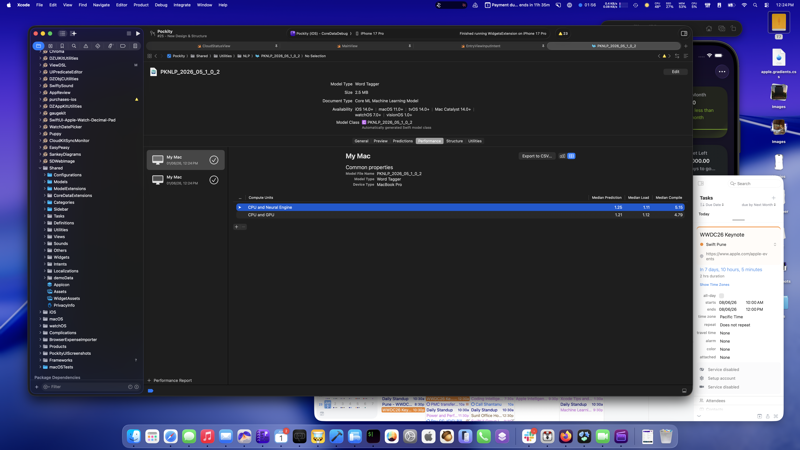Open Xcode hammer icon in the Dock

336,436
